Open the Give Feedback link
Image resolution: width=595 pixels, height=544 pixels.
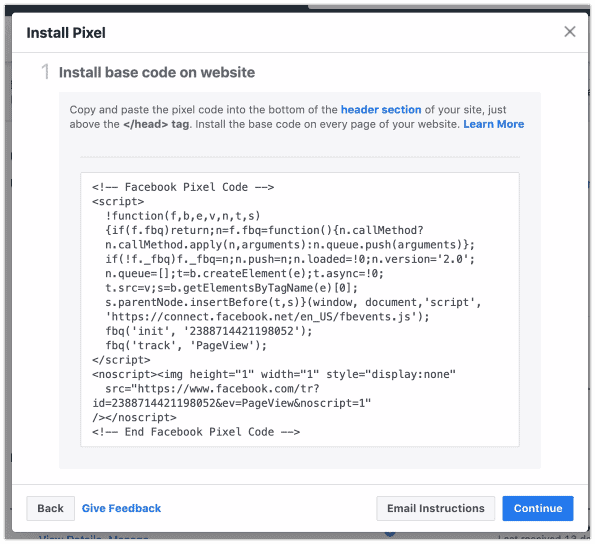pos(121,508)
